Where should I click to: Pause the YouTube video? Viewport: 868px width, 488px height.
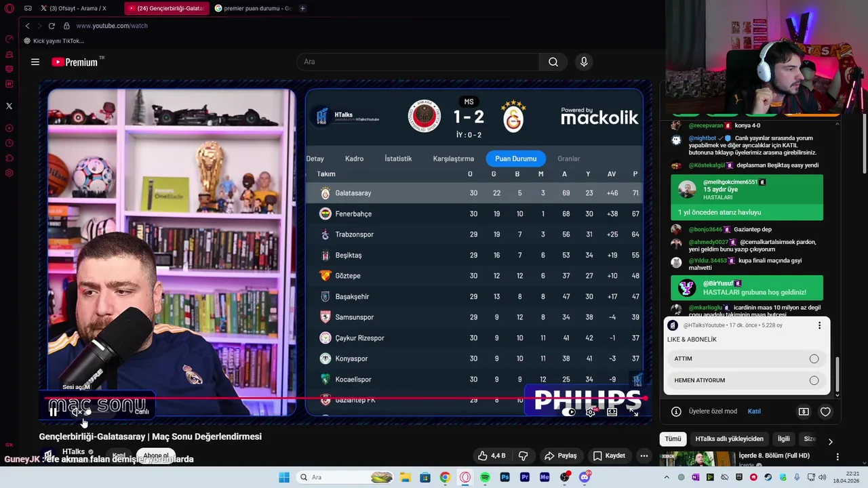pos(53,411)
